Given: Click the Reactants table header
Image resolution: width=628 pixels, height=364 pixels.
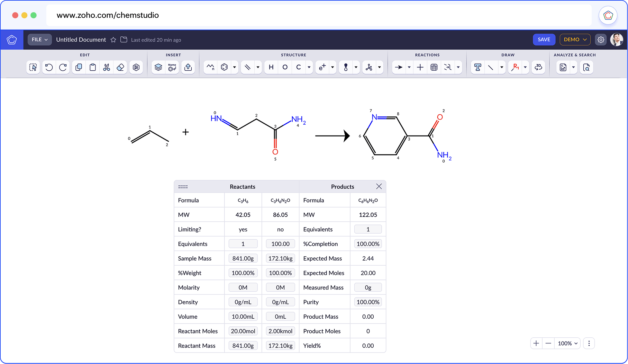Looking at the screenshot, I should point(242,186).
